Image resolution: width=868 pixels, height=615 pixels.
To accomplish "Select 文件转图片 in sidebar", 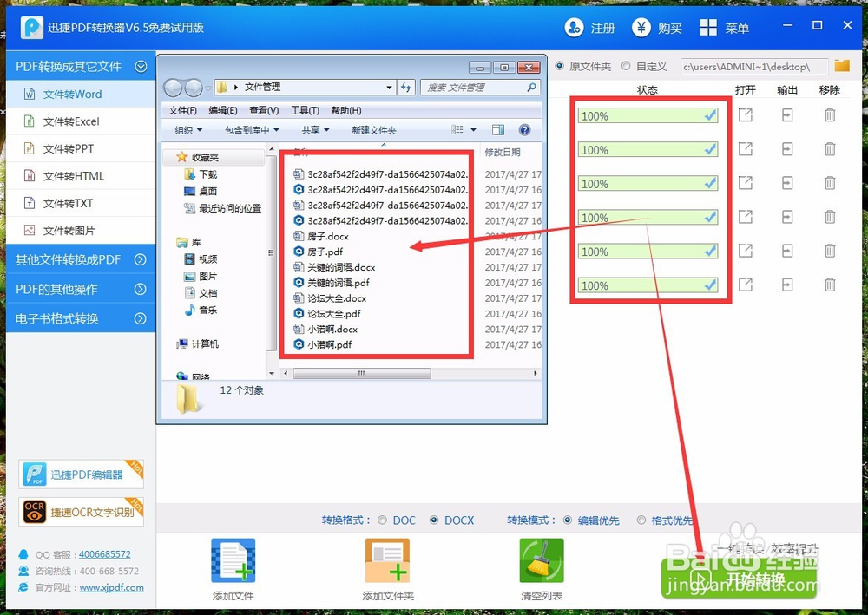I will point(81,230).
